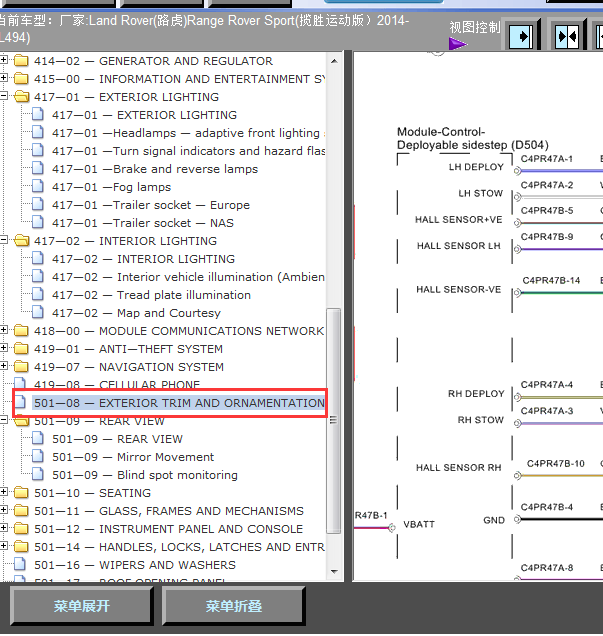Select Tread plate illumination entry
The image size is (603, 636).
point(151,295)
